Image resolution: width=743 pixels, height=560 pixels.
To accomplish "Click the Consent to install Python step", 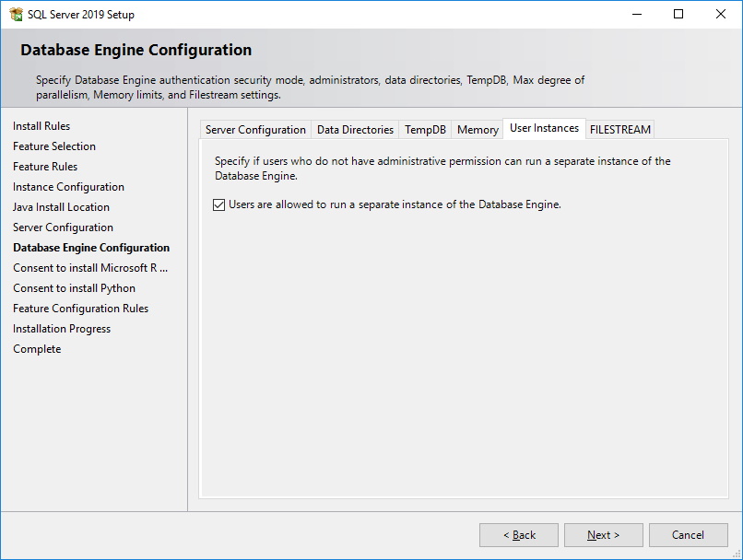I will click(75, 288).
